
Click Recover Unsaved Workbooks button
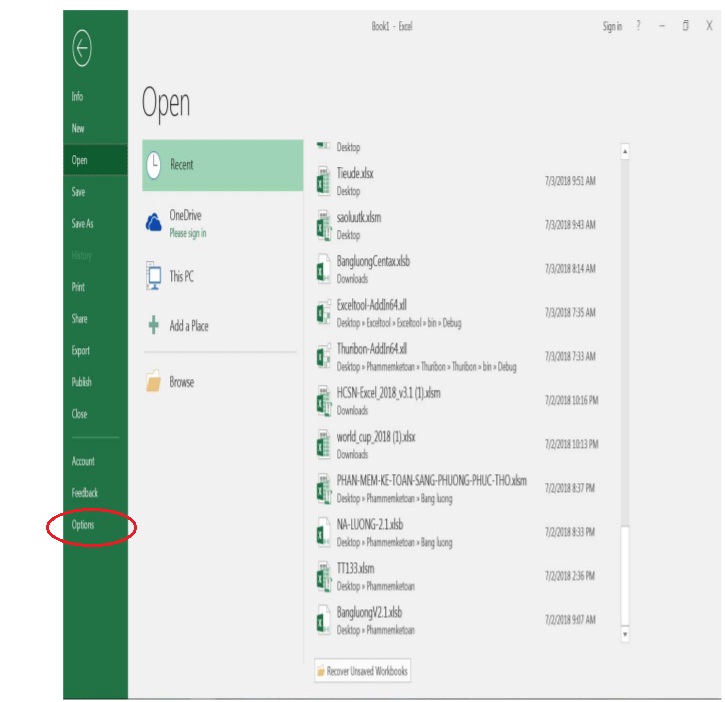pos(362,671)
